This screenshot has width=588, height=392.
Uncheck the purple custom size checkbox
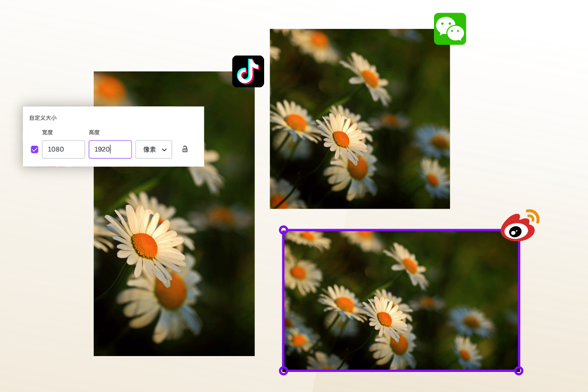point(35,149)
